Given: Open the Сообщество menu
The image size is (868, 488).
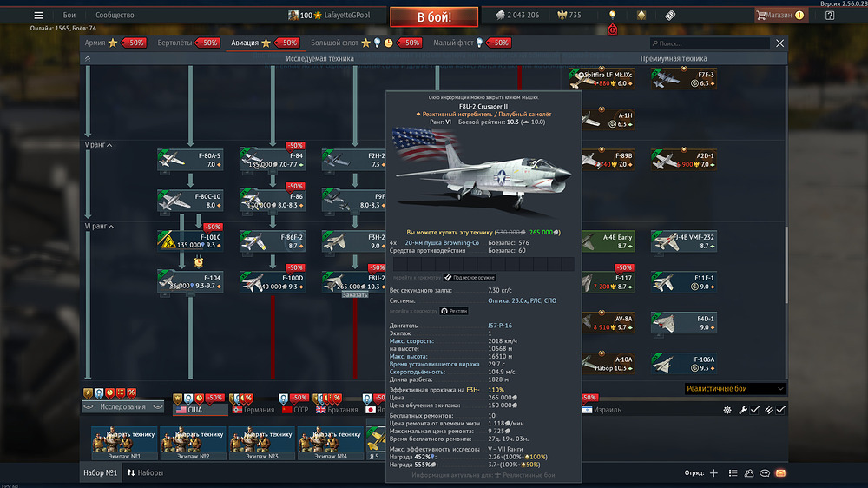Looking at the screenshot, I should point(115,16).
